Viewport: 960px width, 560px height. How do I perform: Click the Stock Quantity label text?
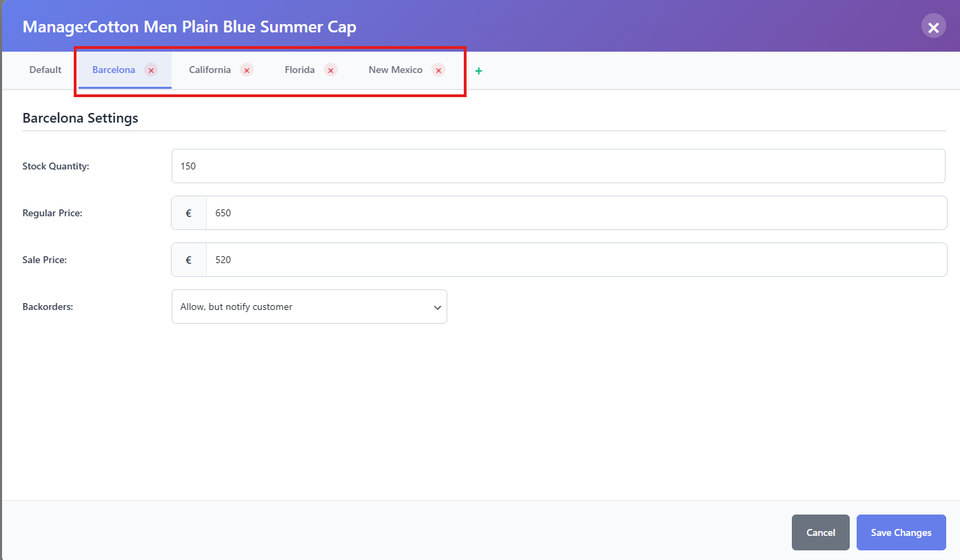[56, 167]
